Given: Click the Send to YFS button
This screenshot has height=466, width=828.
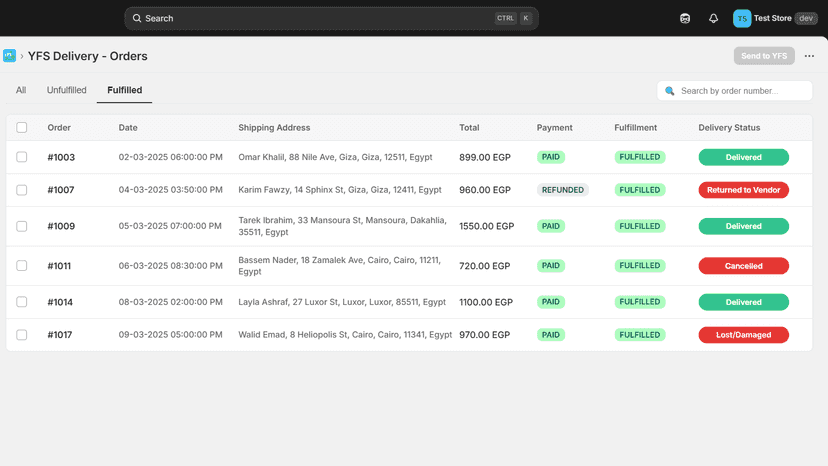Looking at the screenshot, I should point(764,56).
